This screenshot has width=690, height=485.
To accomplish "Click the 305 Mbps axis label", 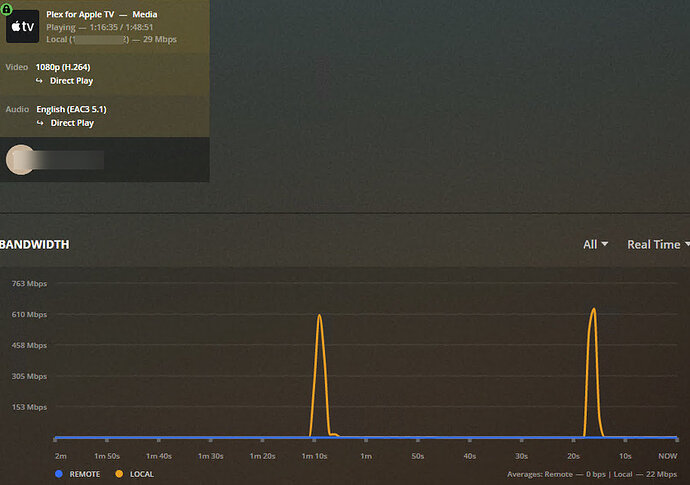I will pos(29,376).
